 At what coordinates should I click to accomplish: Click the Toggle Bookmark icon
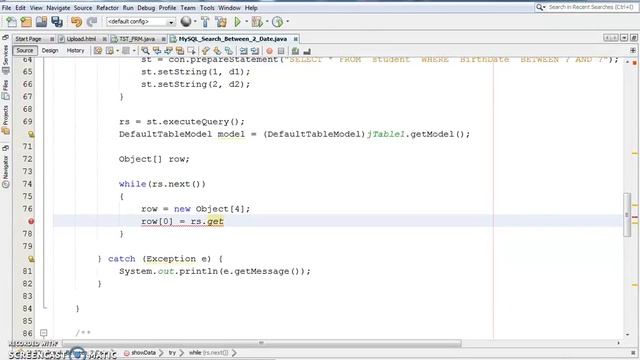pos(229,51)
